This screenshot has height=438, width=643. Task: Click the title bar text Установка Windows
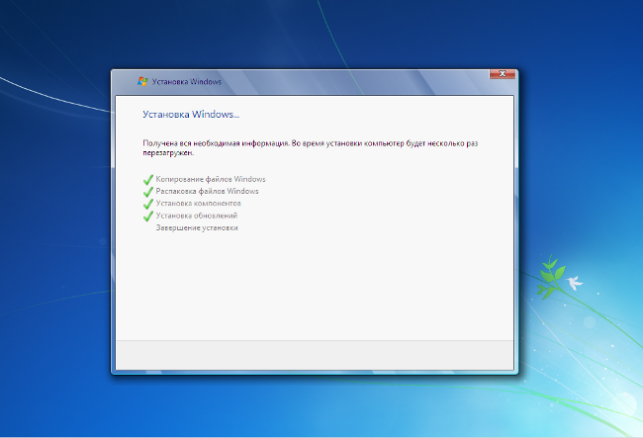pos(187,82)
